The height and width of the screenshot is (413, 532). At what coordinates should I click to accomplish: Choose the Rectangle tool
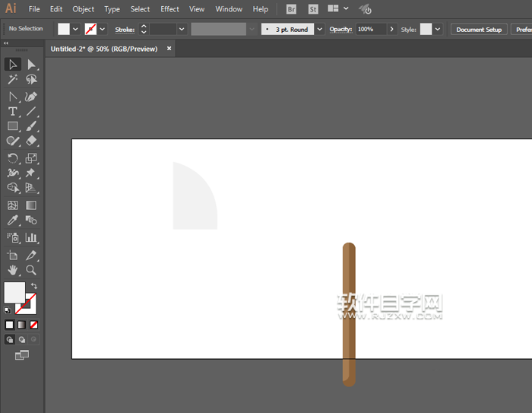[x=13, y=126]
